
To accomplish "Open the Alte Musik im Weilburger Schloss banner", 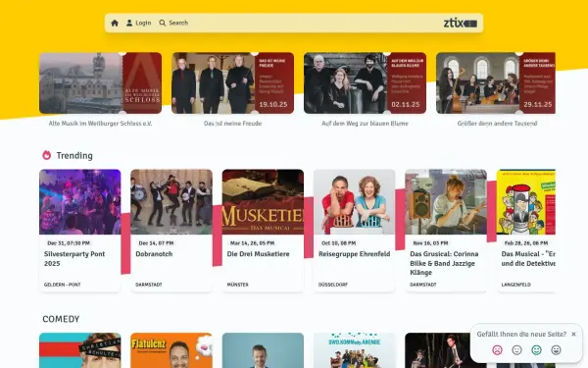I will (x=101, y=83).
